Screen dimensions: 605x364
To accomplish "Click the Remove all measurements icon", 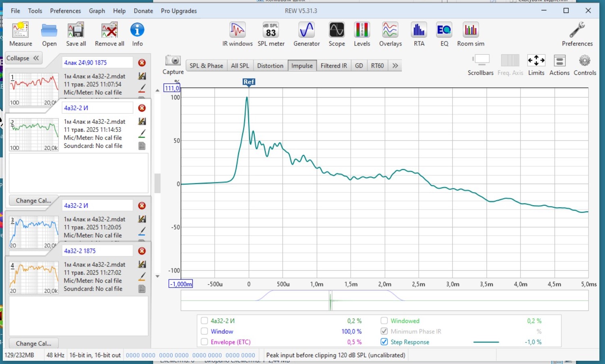I will coord(109,34).
